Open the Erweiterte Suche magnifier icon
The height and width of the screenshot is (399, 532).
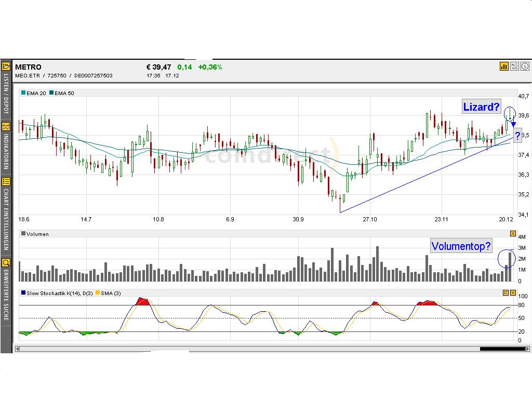pyautogui.click(x=6, y=262)
